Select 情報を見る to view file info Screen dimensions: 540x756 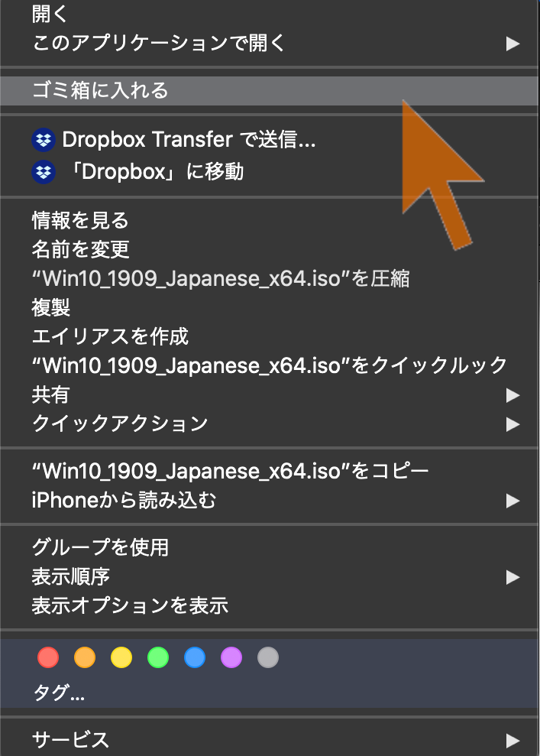(x=269, y=220)
